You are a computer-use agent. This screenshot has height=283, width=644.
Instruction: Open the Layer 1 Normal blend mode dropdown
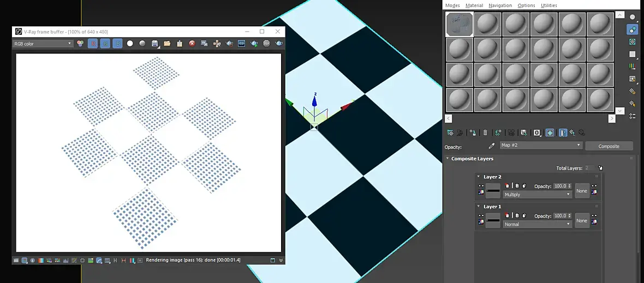coord(538,224)
